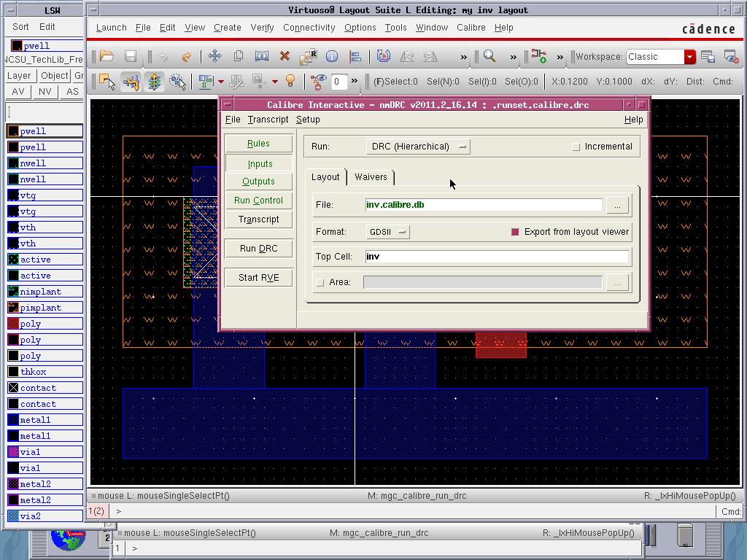Switch to the Waivers tab

(x=371, y=177)
